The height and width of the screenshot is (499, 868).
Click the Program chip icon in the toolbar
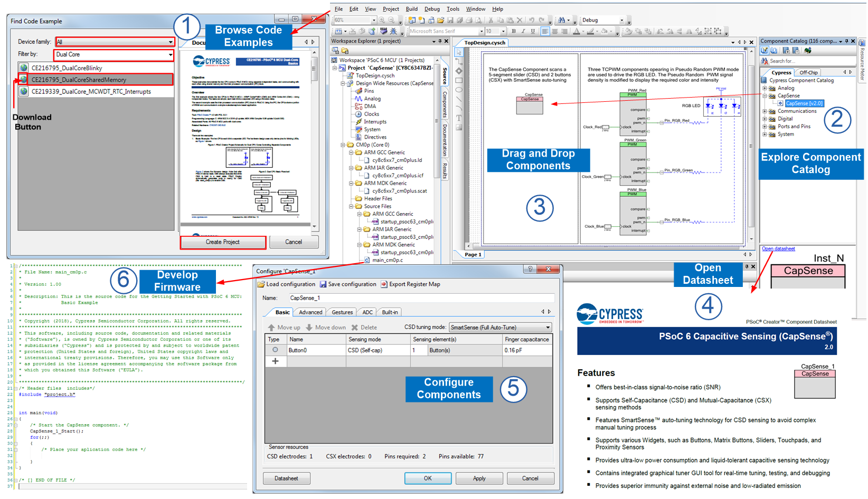pos(383,31)
